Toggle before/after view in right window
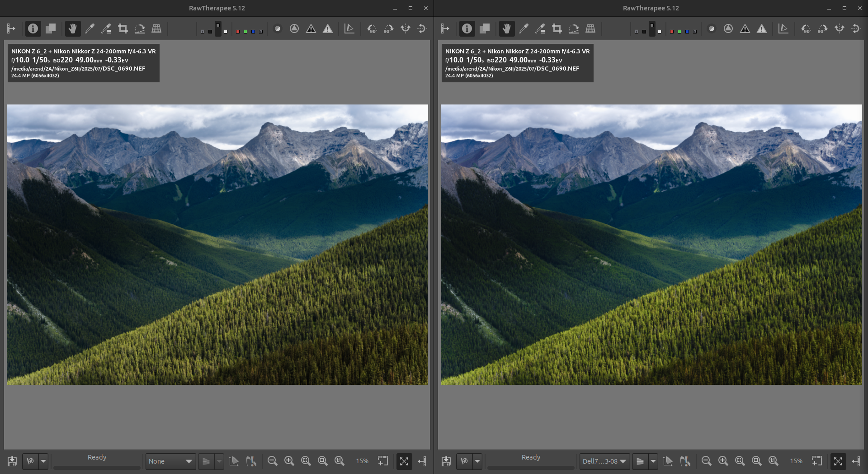 tap(485, 29)
